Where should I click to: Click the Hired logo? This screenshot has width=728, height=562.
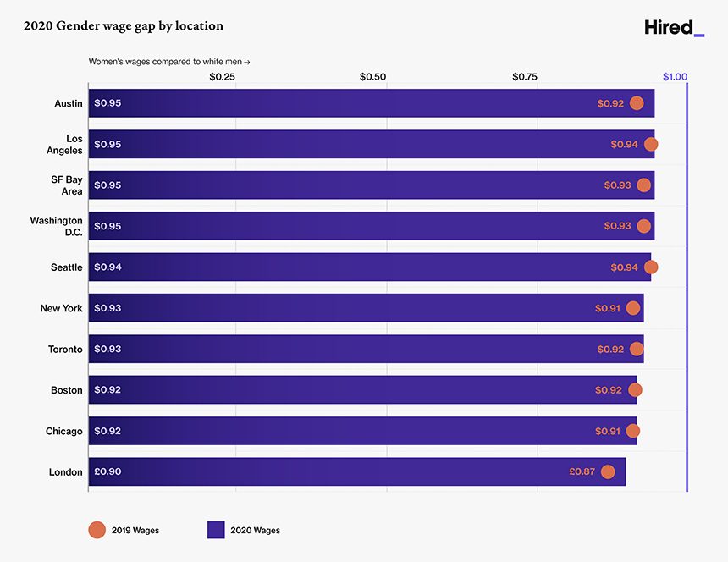click(x=673, y=28)
